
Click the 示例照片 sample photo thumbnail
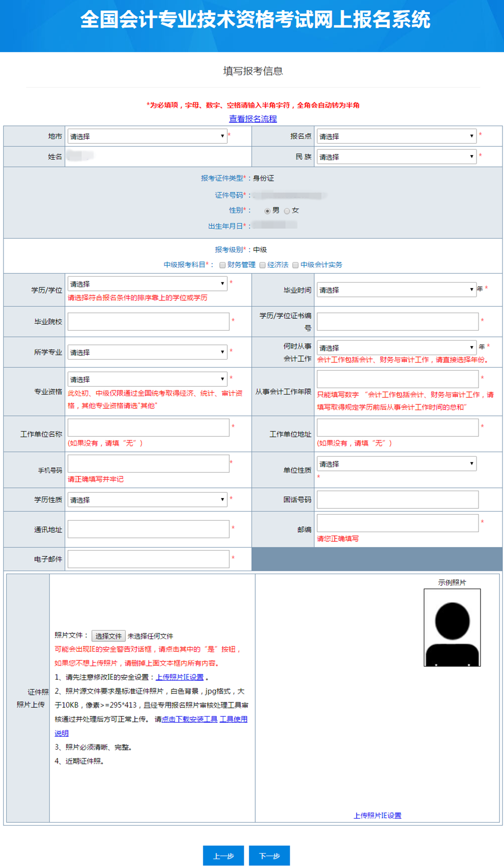[x=452, y=627]
